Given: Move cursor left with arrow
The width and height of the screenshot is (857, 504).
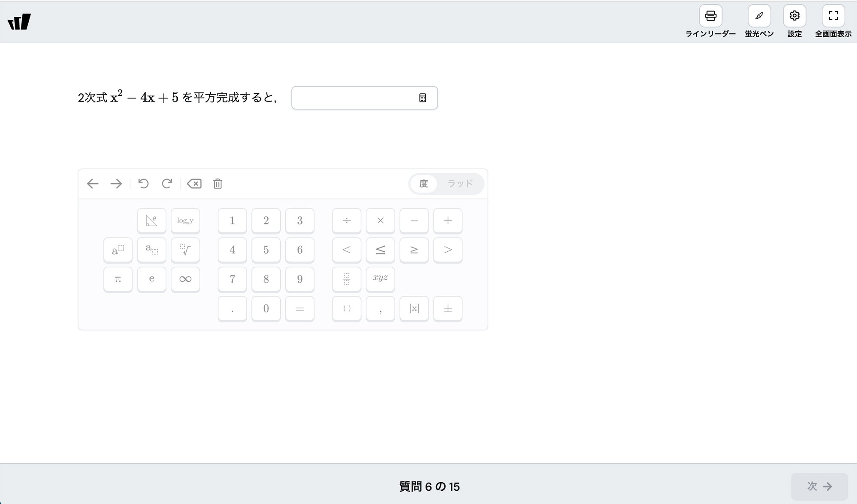Looking at the screenshot, I should (93, 184).
